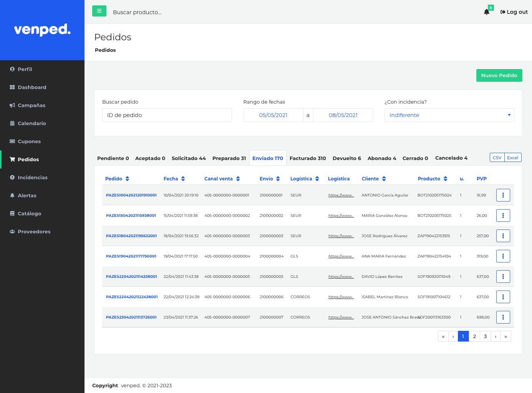The width and height of the screenshot is (532, 393).
Task: Go to next page with › button
Action: tap(496, 336)
